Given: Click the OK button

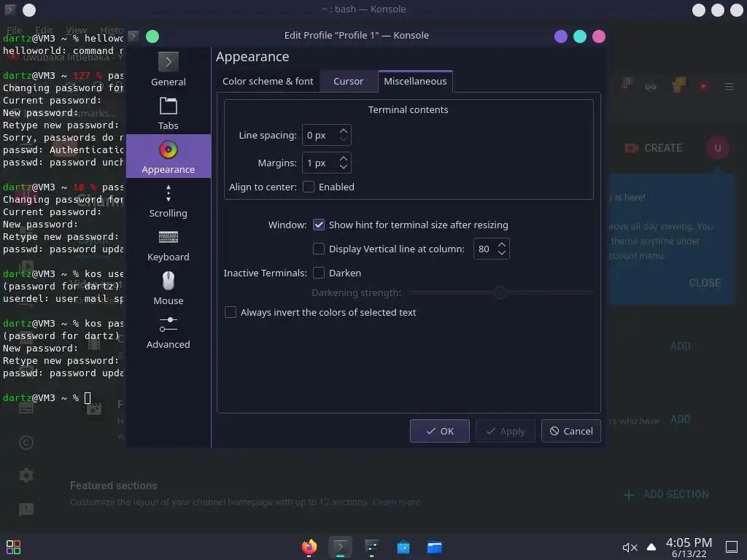Looking at the screenshot, I should (440, 431).
